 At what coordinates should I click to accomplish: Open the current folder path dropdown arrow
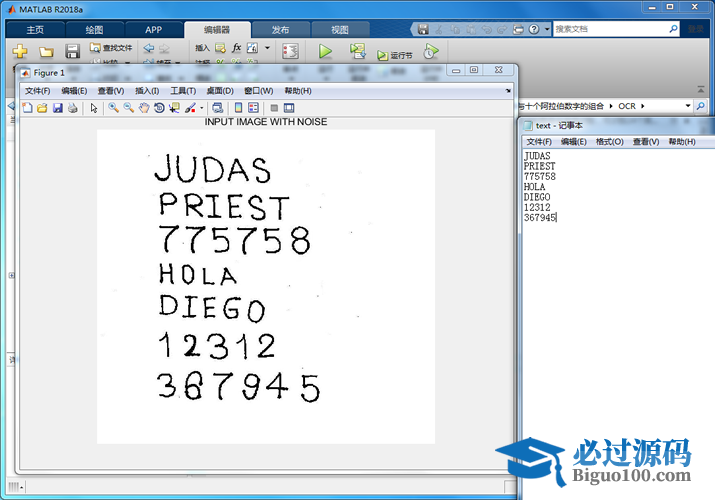[688, 106]
